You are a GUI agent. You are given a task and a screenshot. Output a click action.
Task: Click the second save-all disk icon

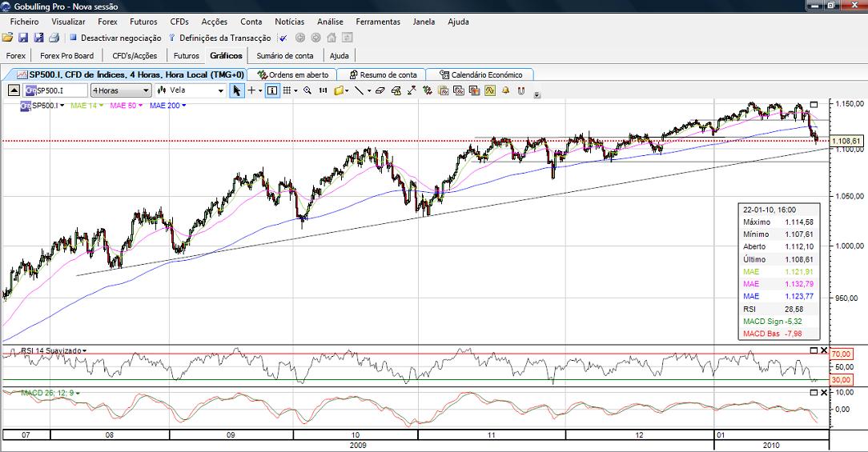[x=38, y=38]
